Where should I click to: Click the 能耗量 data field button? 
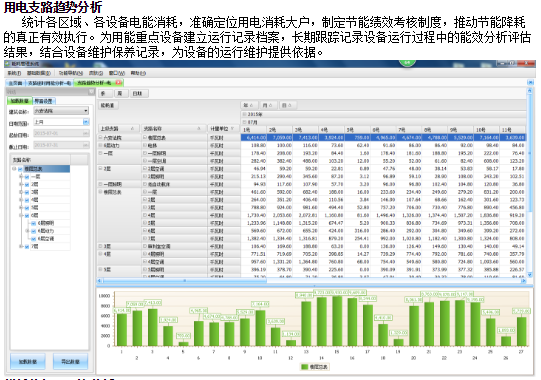coord(107,105)
